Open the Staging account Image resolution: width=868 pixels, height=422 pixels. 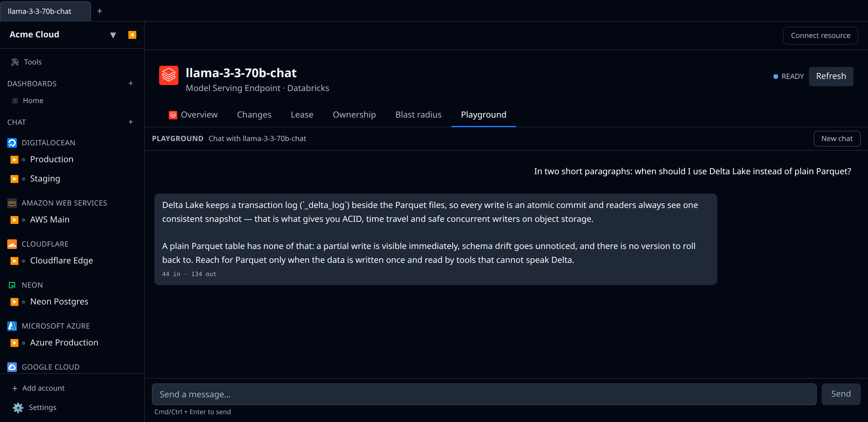[45, 179]
